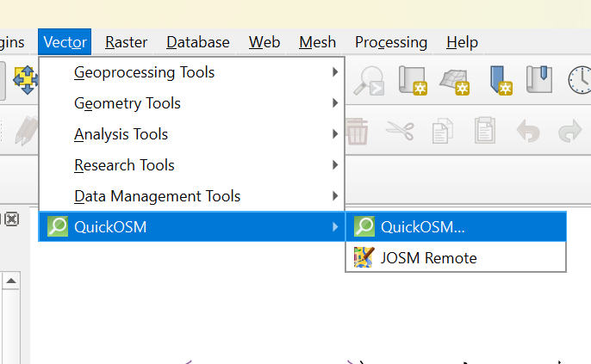Click the Pan Map to Selection icon
The height and width of the screenshot is (364, 591).
[26, 80]
